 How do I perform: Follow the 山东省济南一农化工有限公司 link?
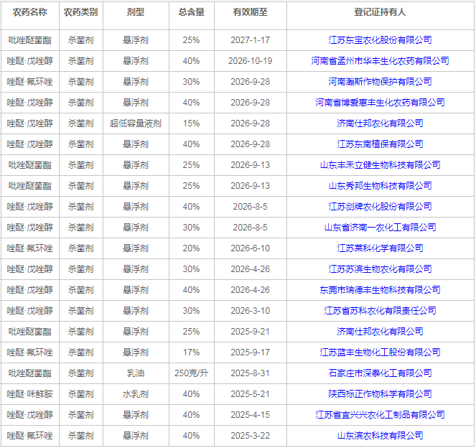pos(380,228)
